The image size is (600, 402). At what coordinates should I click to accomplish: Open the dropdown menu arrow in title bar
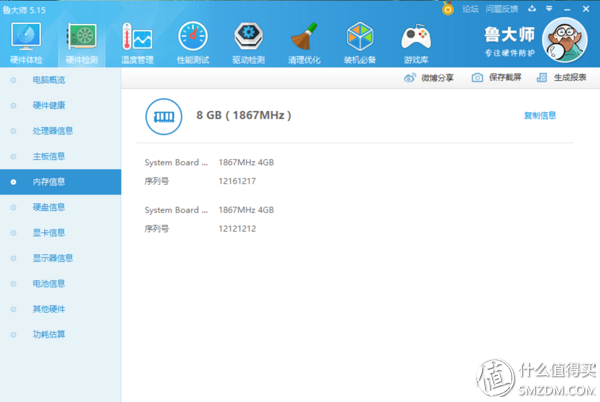(549, 9)
